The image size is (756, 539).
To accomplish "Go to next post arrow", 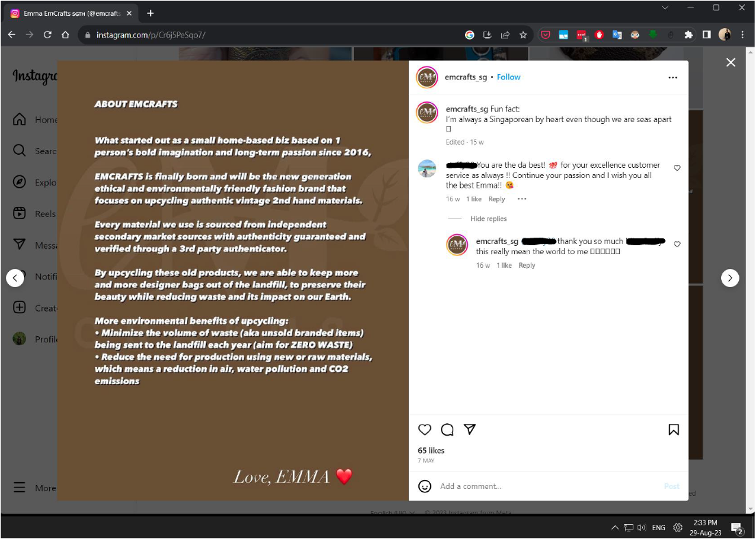I will point(729,277).
